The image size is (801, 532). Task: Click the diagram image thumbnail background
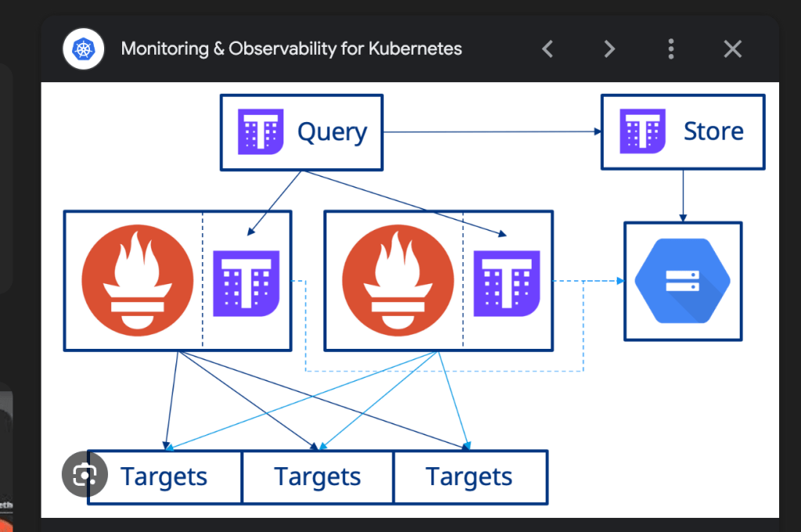point(410,300)
